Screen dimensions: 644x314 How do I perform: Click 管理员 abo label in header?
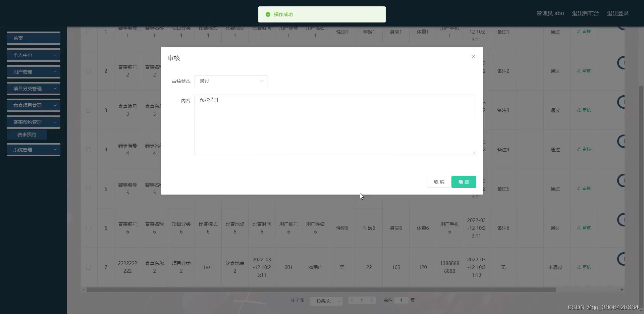coord(550,13)
